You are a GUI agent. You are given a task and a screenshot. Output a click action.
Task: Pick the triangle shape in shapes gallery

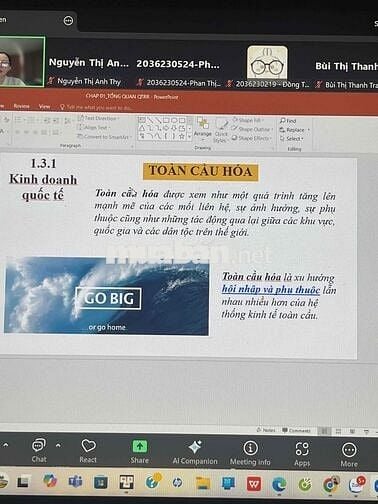142,128
